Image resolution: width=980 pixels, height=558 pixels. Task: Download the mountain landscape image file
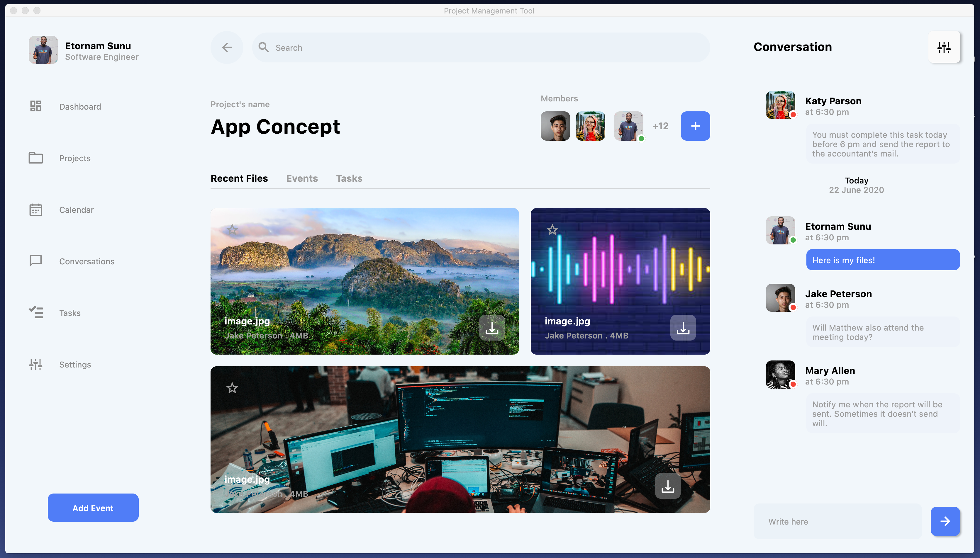pyautogui.click(x=491, y=328)
